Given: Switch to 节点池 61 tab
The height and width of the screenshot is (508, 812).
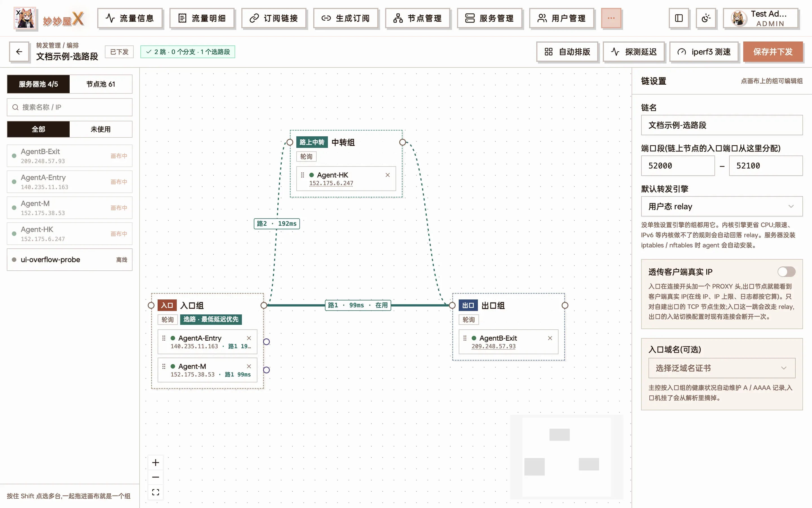Looking at the screenshot, I should pyautogui.click(x=101, y=84).
